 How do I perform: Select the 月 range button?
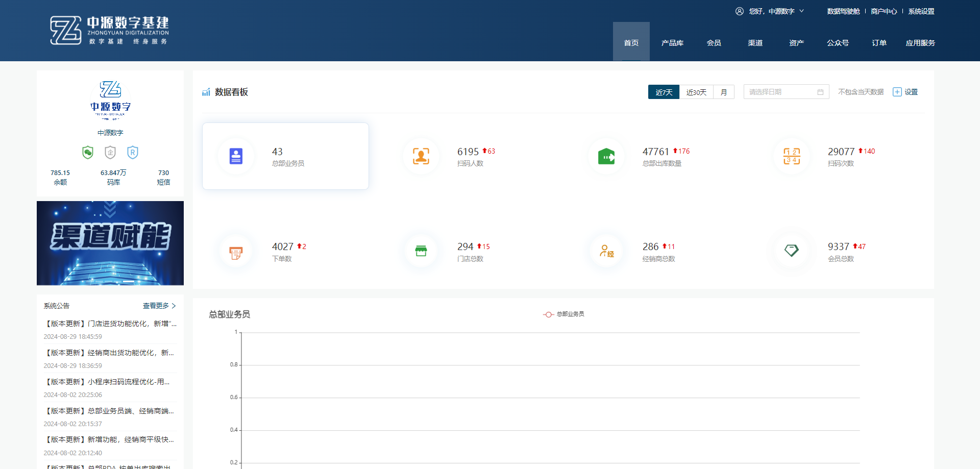point(724,92)
